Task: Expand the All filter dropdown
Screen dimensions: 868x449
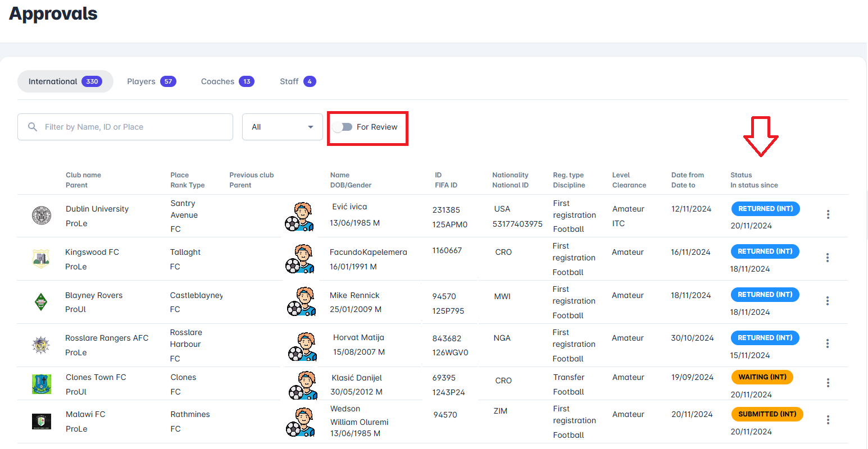Action: 282,127
